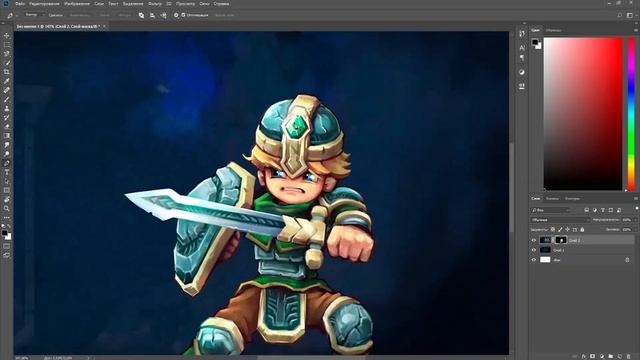The image size is (640, 360).
Task: Select the Lasso tool
Action: tap(7, 53)
